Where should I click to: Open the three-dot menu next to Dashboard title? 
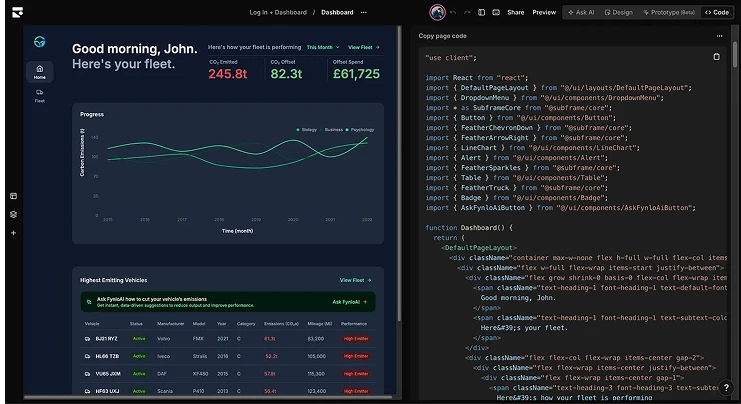tap(363, 12)
